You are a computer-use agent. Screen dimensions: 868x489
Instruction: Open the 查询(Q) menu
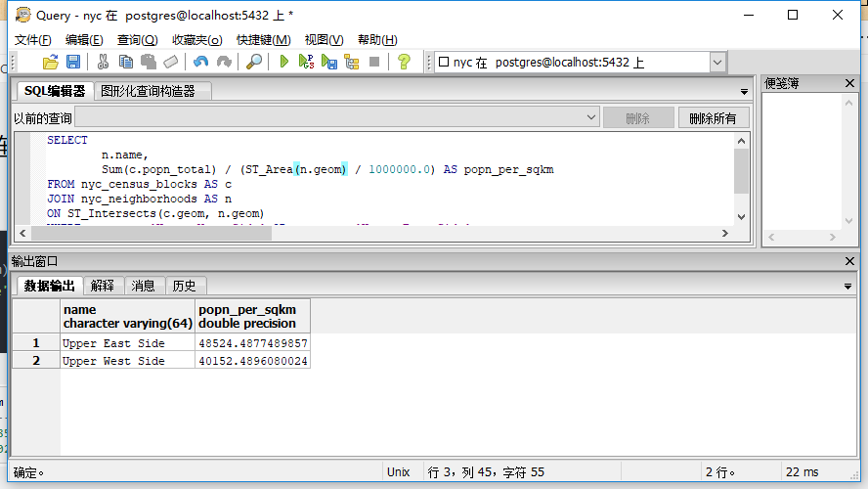click(137, 40)
